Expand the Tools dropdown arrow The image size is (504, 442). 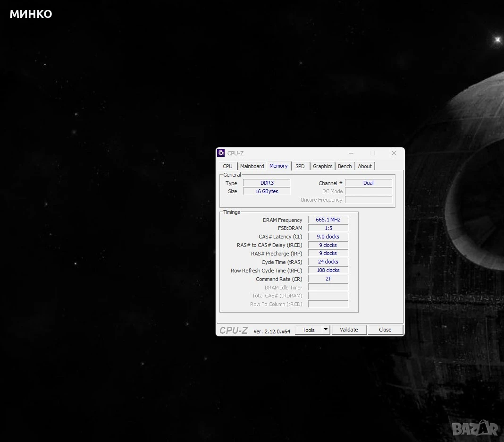326,330
